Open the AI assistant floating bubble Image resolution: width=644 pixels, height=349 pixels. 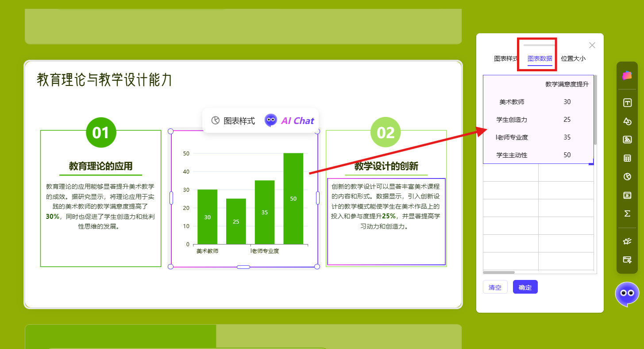coord(627,294)
